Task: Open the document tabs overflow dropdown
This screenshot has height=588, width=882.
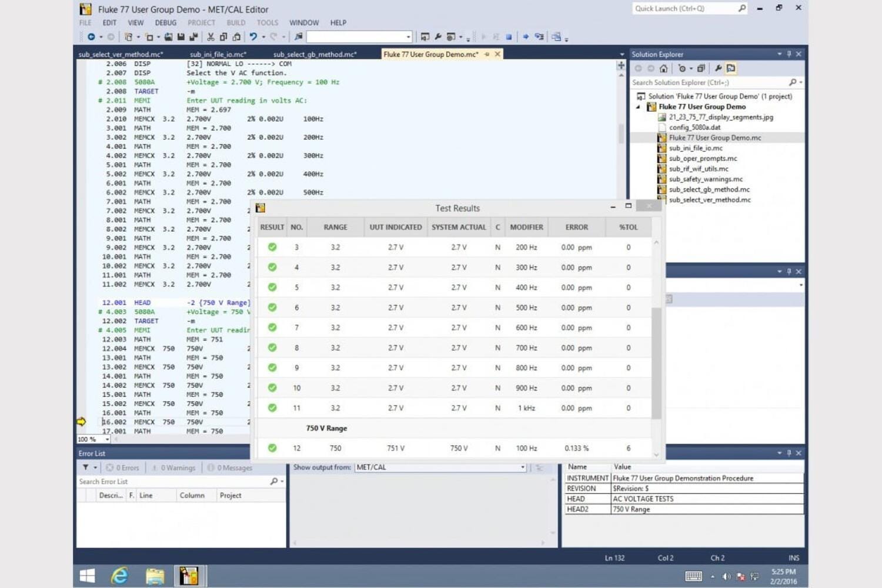Action: pyautogui.click(x=622, y=54)
